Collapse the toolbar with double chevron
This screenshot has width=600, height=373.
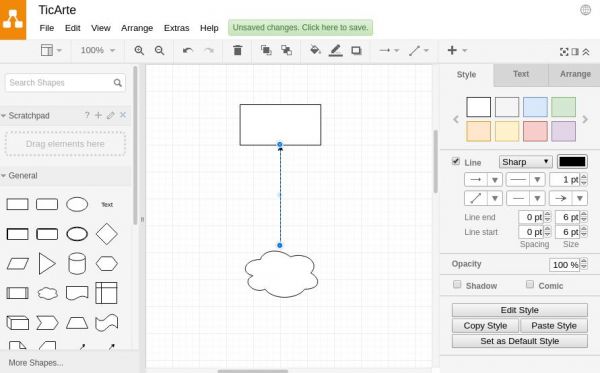pyautogui.click(x=586, y=52)
